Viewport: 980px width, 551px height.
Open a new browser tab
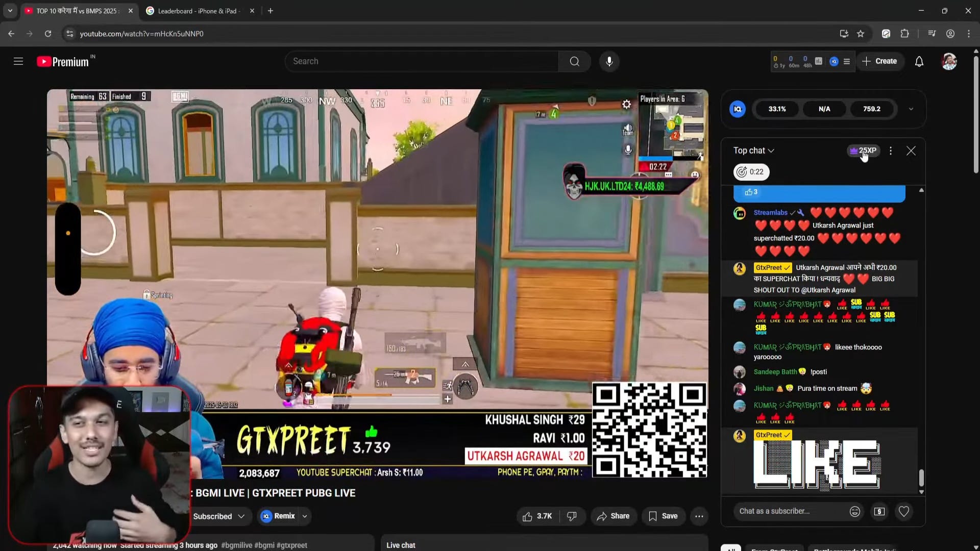tap(270, 11)
